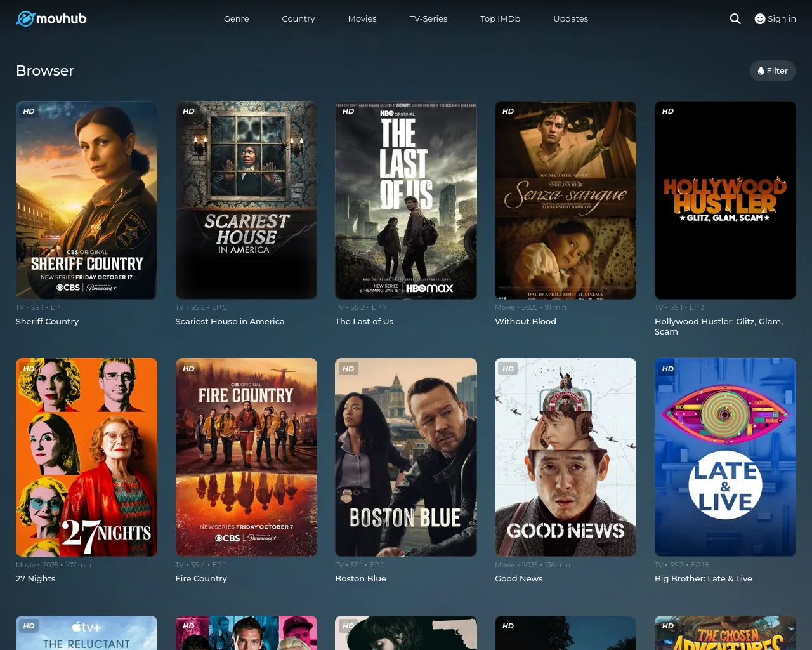Viewport: 812px width, 650px height.
Task: Click 'TV • SS 1 • EP 3' text
Action: [679, 307]
